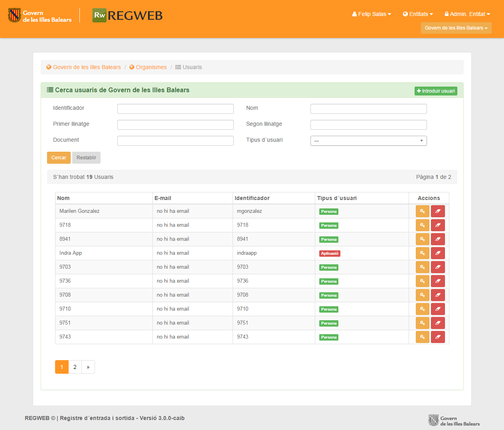This screenshot has width=504, height=430.
Task: Click the key icon for user 9751
Action: click(422, 323)
